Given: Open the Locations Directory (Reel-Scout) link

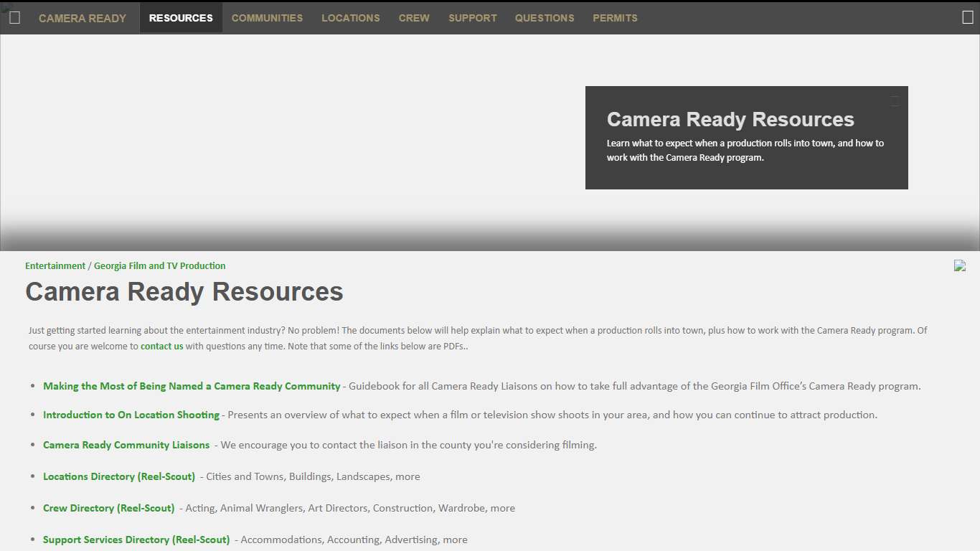Looking at the screenshot, I should tap(118, 476).
